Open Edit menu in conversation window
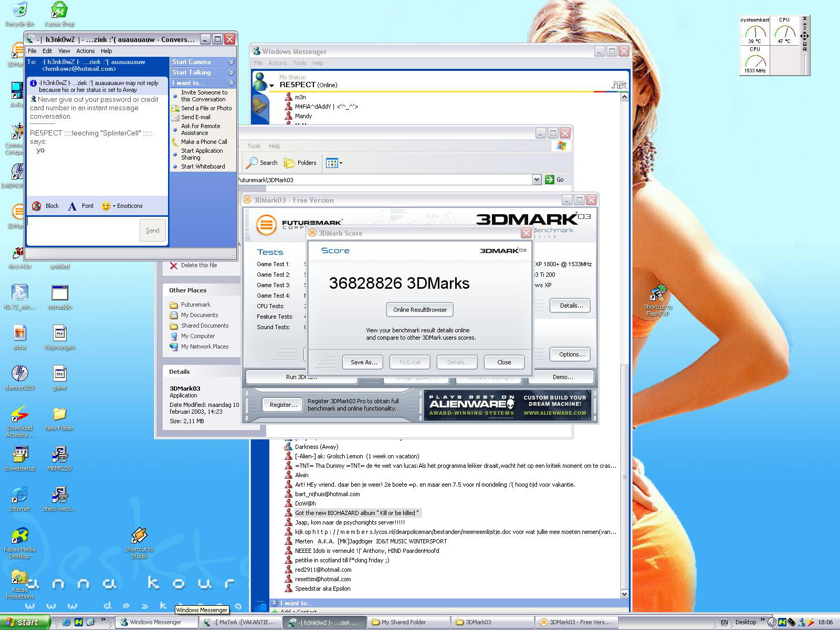840x630 pixels. [x=47, y=51]
